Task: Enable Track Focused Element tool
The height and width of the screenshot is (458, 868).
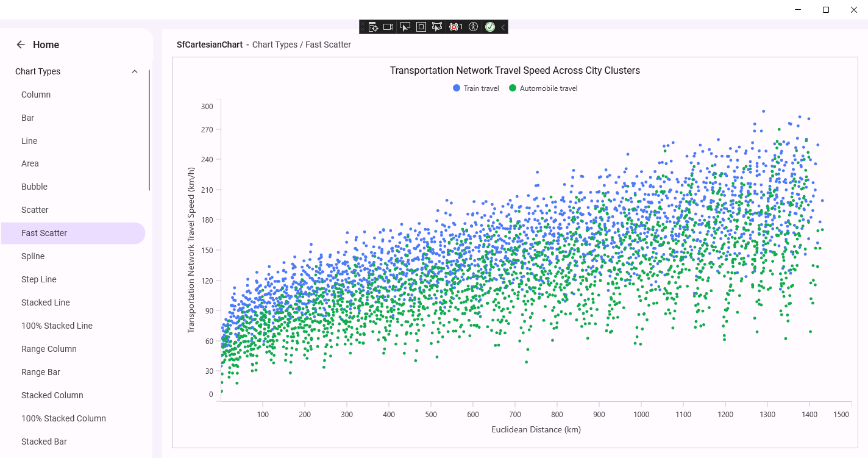Action: tap(437, 27)
